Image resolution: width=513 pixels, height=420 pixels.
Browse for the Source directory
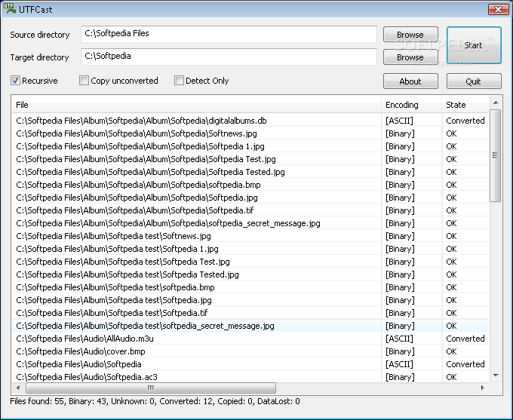click(410, 35)
